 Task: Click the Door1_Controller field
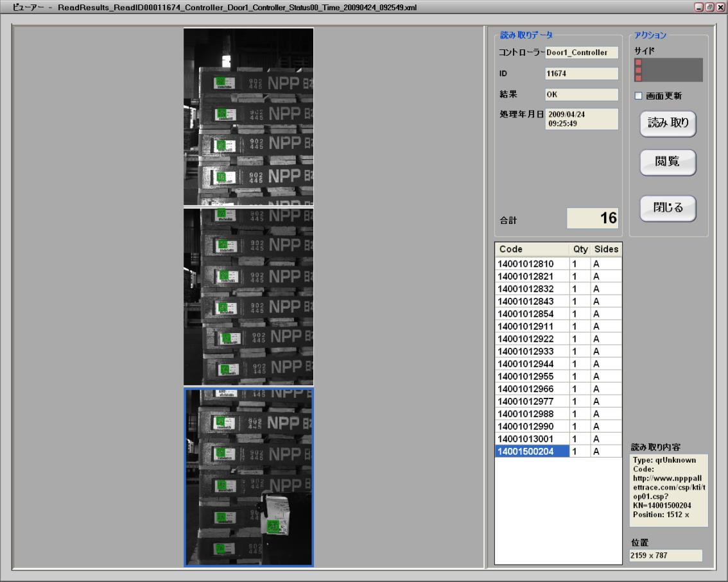(x=581, y=53)
